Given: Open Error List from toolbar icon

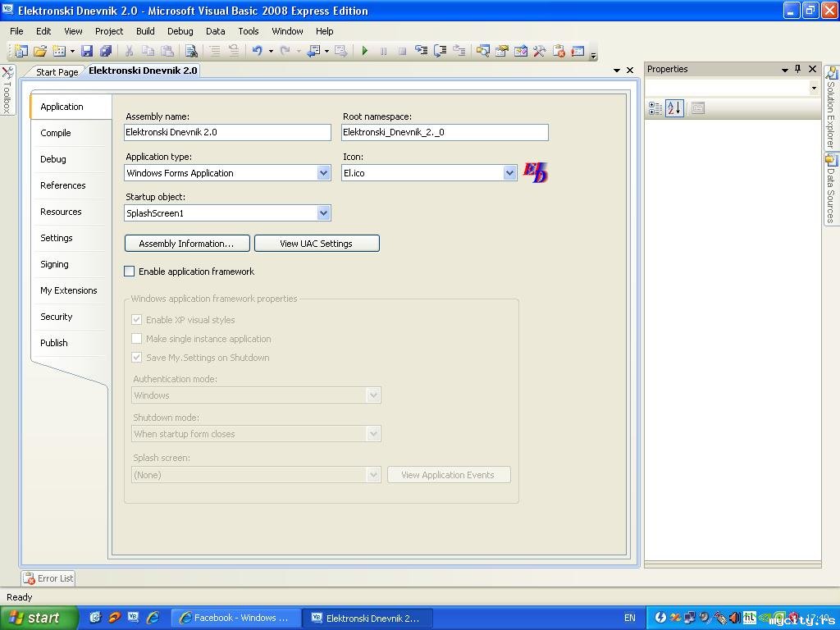Looking at the screenshot, I should pyautogui.click(x=559, y=51).
